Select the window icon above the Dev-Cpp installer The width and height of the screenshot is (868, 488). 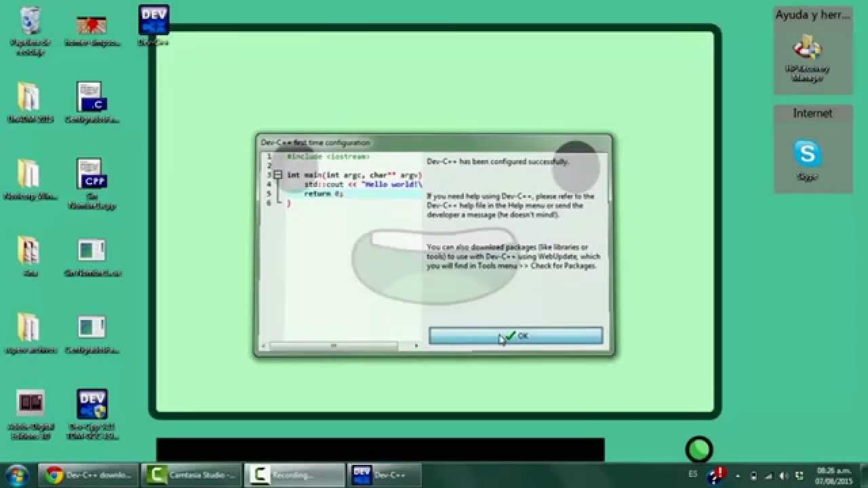pyautogui.click(x=92, y=333)
